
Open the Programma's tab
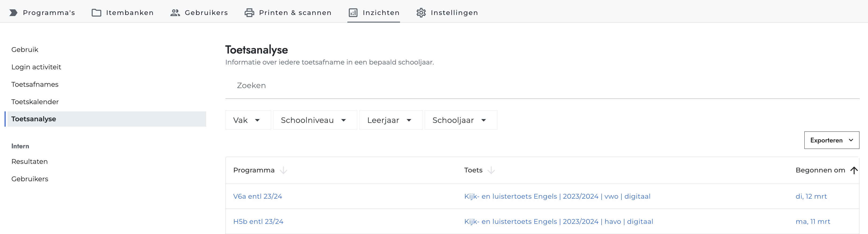point(42,13)
